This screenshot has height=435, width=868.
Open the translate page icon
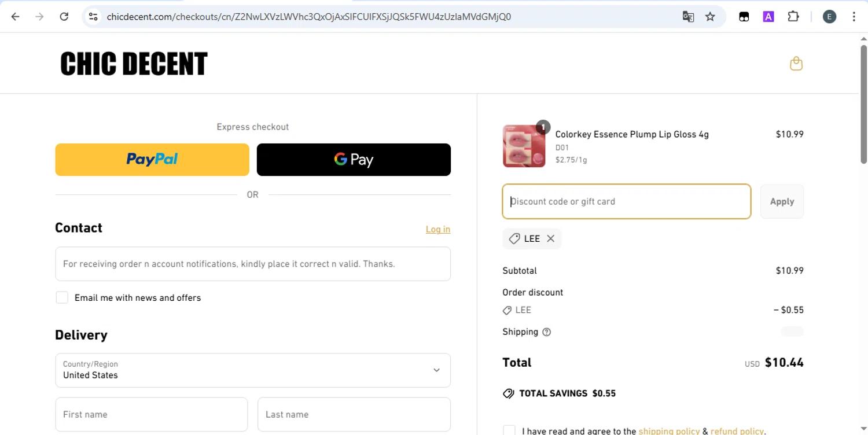688,17
